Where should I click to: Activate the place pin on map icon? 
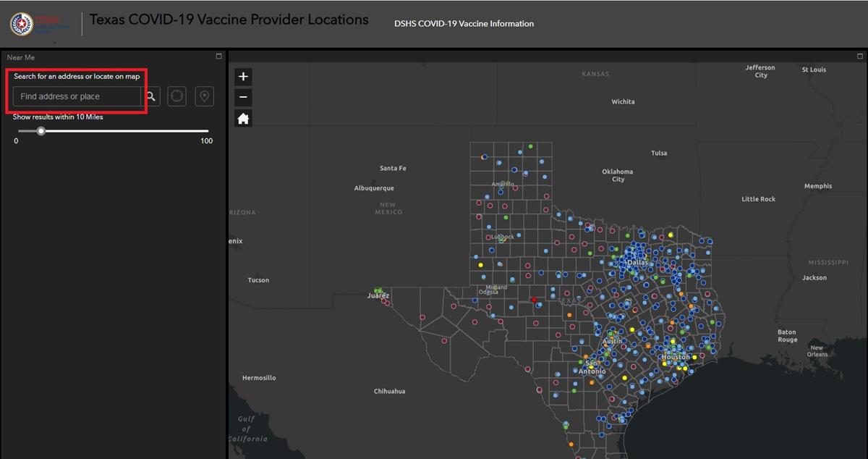point(204,96)
